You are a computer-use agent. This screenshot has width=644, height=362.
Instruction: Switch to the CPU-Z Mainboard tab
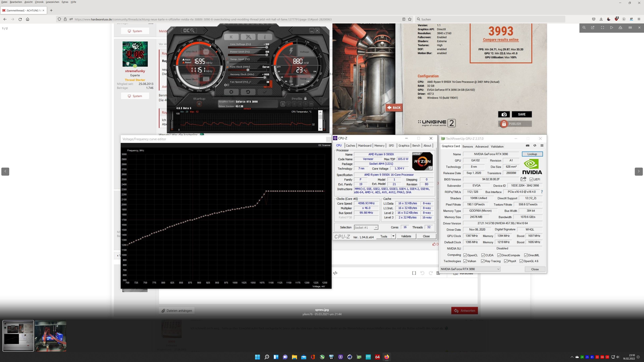[364, 146]
